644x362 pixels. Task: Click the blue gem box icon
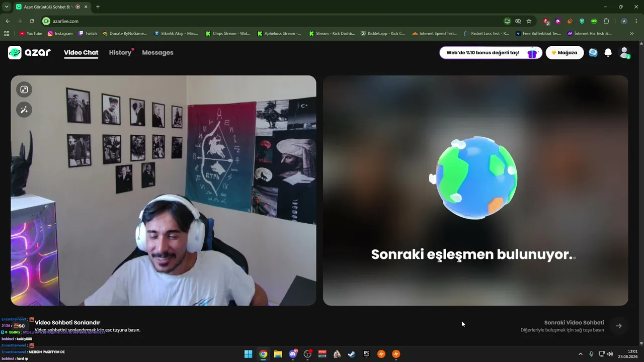click(x=593, y=53)
